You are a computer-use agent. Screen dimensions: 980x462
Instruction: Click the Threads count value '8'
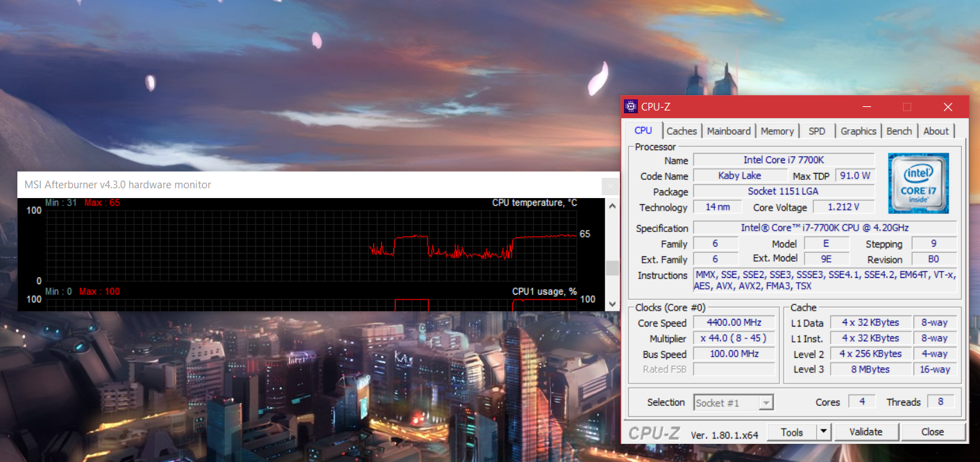coord(940,402)
